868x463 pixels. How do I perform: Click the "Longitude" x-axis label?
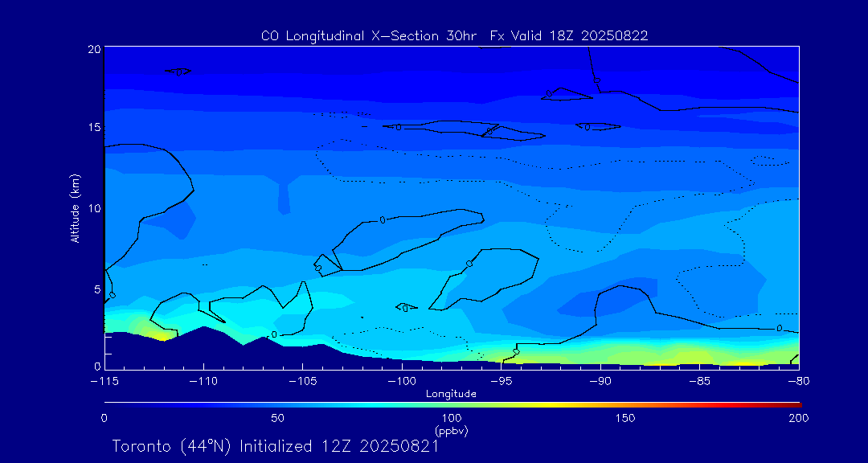coord(451,395)
